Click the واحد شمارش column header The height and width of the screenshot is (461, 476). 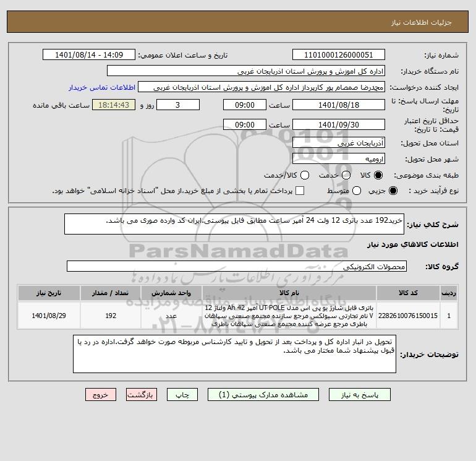coord(171,293)
